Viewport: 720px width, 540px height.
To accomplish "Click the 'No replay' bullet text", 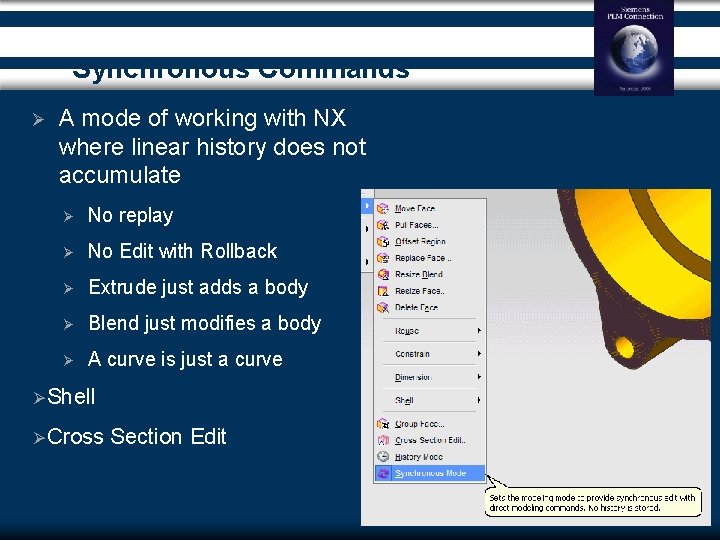I will pyautogui.click(x=130, y=215).
